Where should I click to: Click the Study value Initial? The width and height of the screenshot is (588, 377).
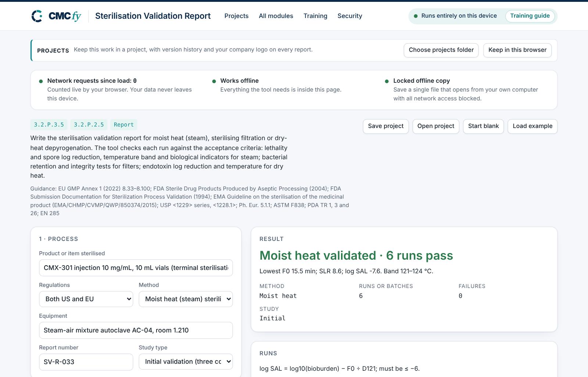coord(272,318)
